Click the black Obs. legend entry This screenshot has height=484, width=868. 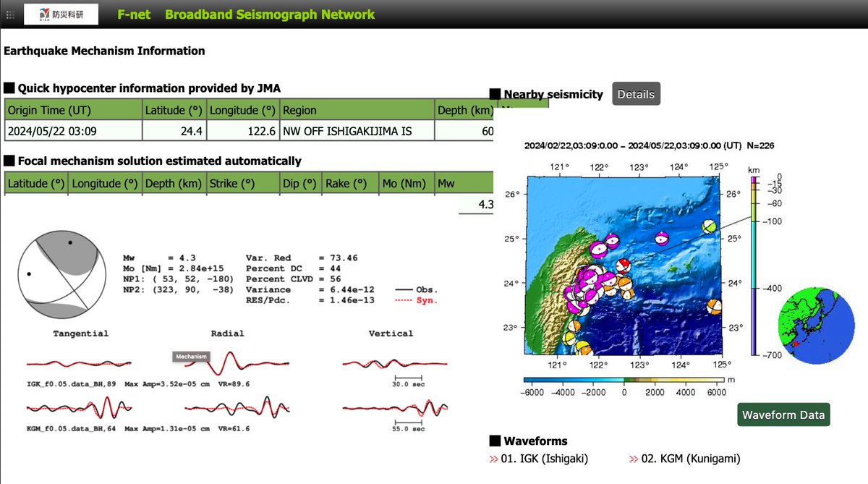tap(416, 289)
